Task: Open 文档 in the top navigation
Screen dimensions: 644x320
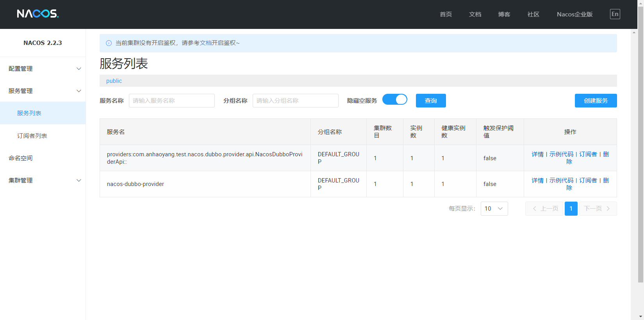Action: point(475,14)
